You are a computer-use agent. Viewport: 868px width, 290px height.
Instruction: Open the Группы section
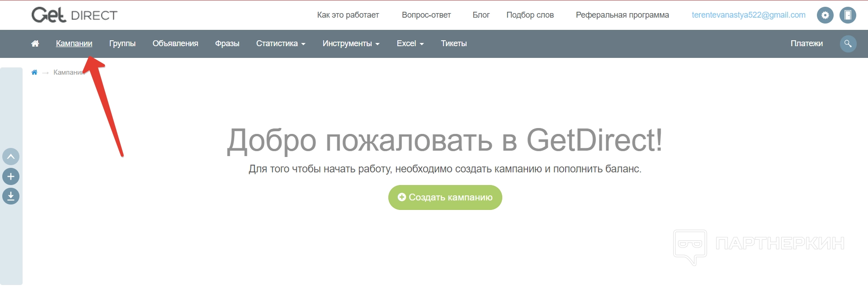(123, 43)
